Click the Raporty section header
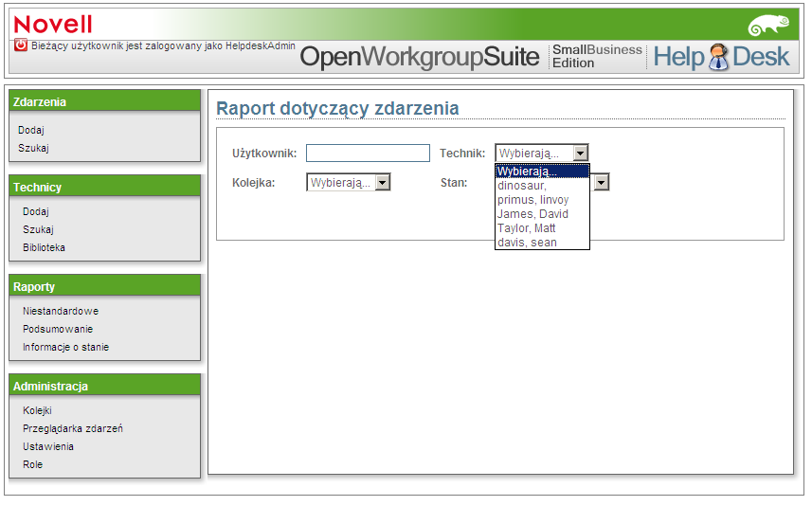 click(x=104, y=286)
